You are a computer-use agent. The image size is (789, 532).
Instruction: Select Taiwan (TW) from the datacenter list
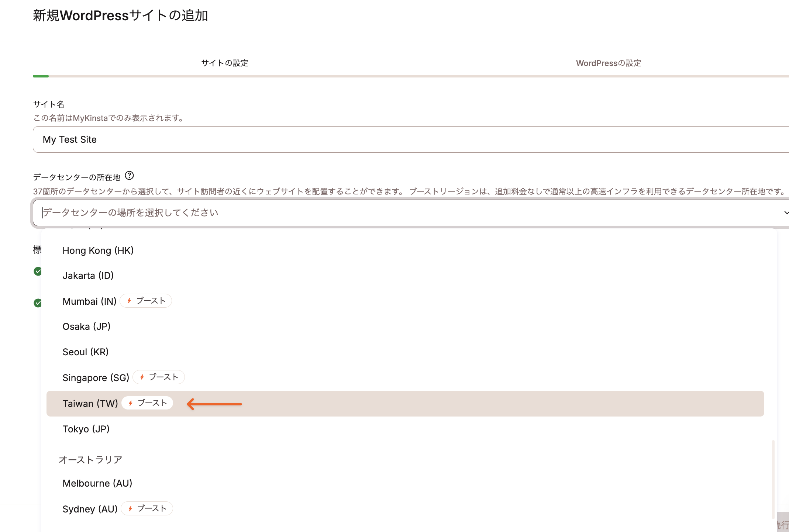[x=90, y=403]
